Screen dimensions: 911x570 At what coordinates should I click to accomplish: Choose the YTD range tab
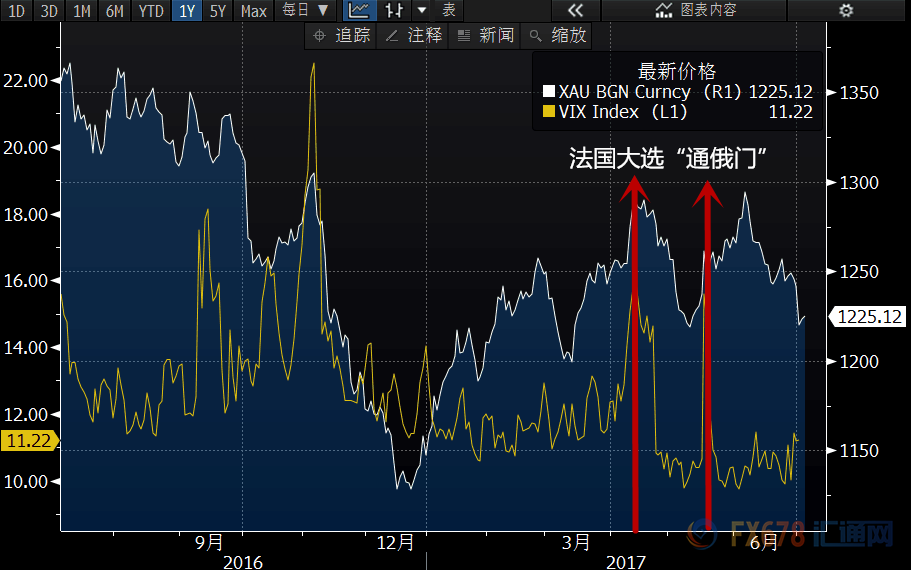coord(151,10)
